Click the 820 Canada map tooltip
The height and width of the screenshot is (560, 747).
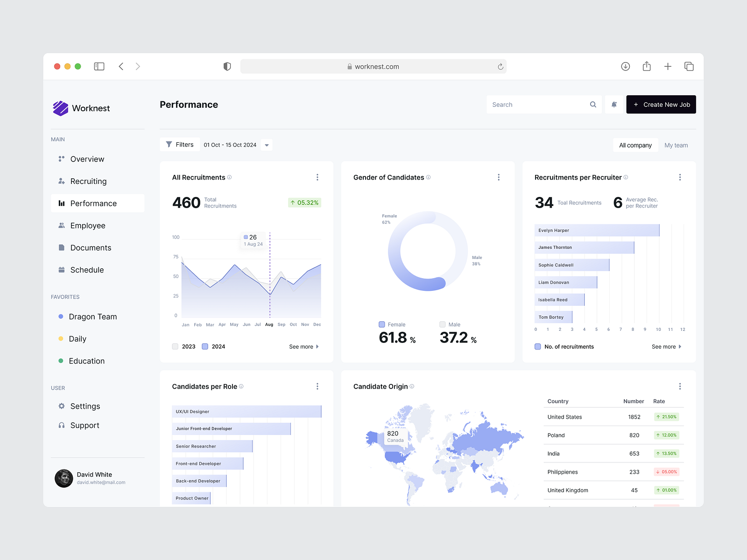click(396, 436)
